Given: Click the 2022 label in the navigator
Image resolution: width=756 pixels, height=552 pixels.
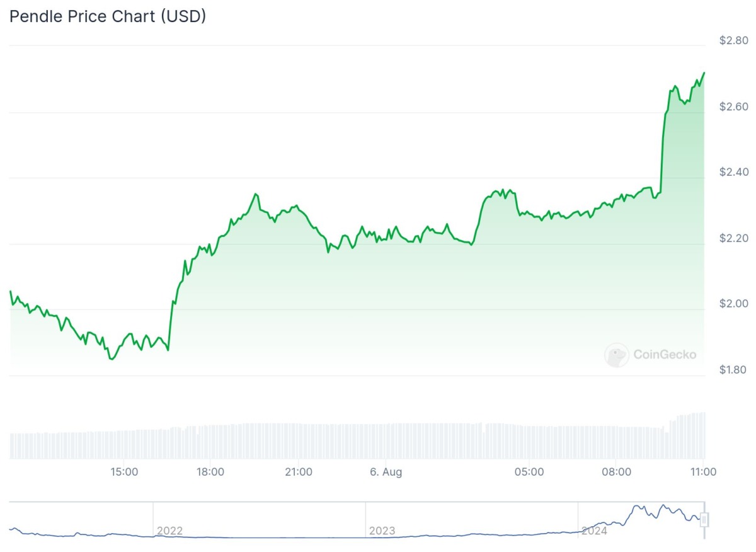Looking at the screenshot, I should (x=169, y=531).
